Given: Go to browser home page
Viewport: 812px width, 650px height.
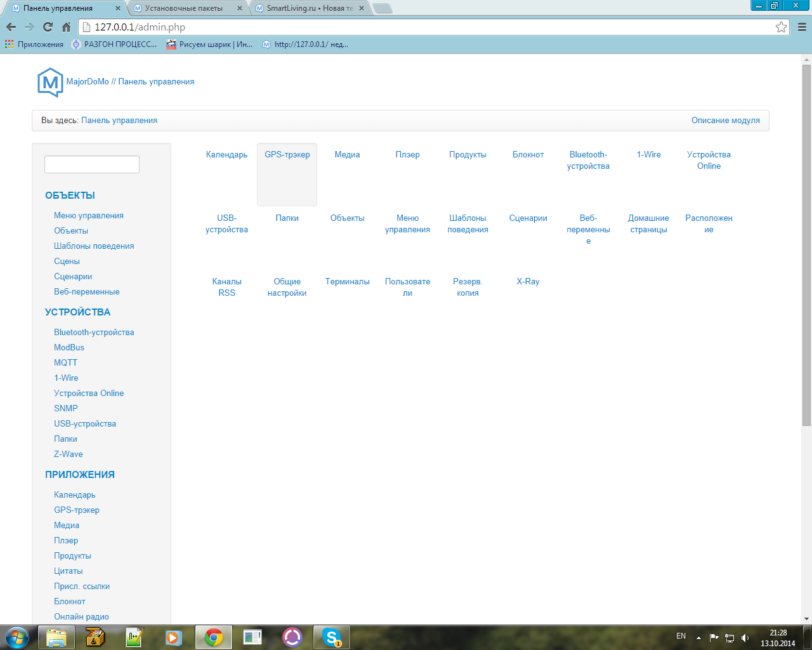Looking at the screenshot, I should [x=66, y=27].
